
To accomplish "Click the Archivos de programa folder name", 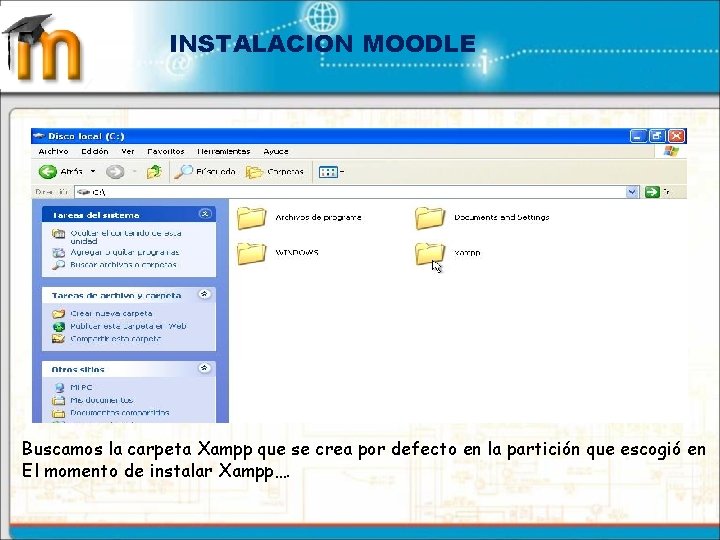I will click(x=318, y=217).
